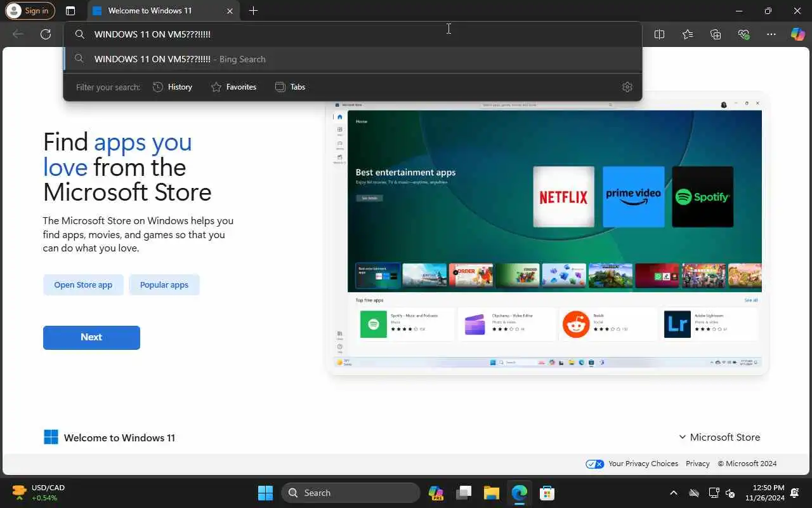Open Browser essentials heart icon
Screen dimensions: 812x508
pyautogui.click(x=743, y=34)
